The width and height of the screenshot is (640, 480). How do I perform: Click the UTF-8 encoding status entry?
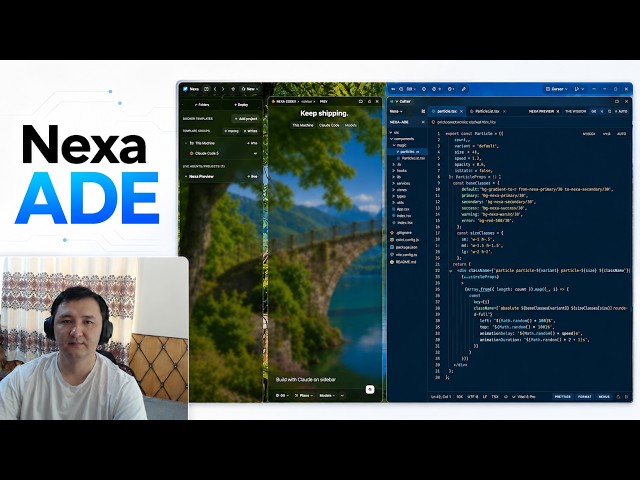(473, 397)
